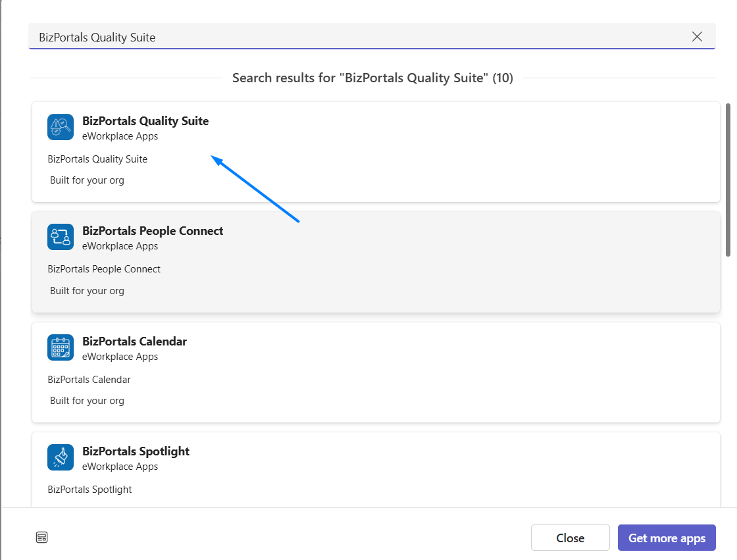This screenshot has width=737, height=560.
Task: Select the BizPortals Calendar title
Action: [x=134, y=342]
